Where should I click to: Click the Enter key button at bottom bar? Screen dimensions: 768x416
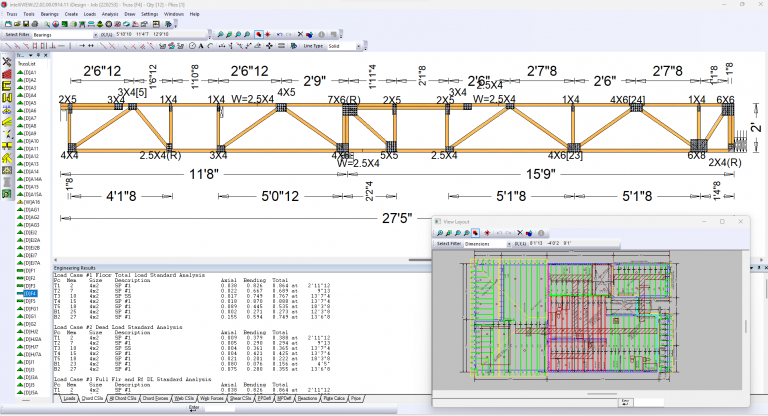point(194,408)
